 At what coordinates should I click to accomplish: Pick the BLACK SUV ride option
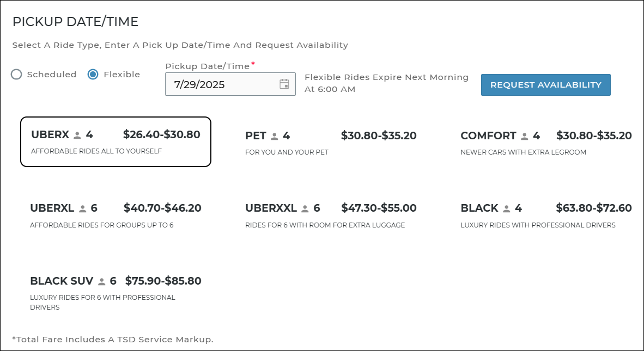[116, 293]
